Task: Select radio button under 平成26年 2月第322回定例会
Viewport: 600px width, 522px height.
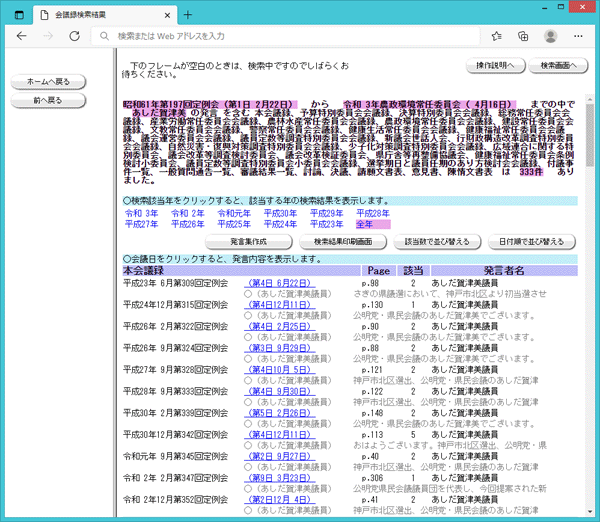Action: click(x=248, y=337)
